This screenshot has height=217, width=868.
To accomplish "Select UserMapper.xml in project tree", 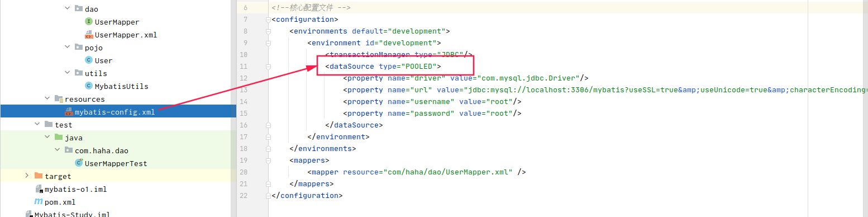I will pos(126,35).
